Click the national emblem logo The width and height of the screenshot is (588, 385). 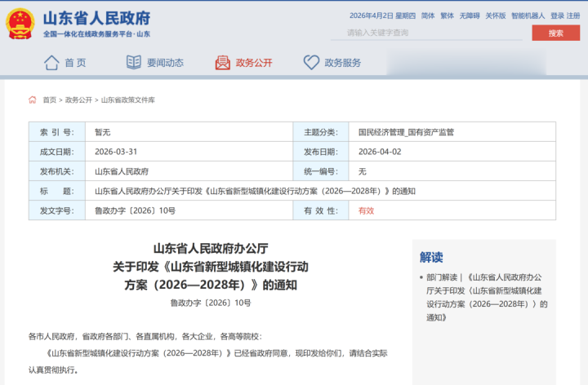pos(20,24)
